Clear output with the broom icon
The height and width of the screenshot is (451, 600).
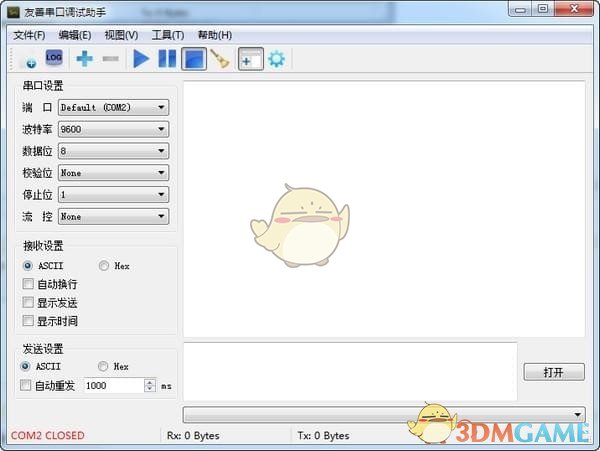pos(220,59)
